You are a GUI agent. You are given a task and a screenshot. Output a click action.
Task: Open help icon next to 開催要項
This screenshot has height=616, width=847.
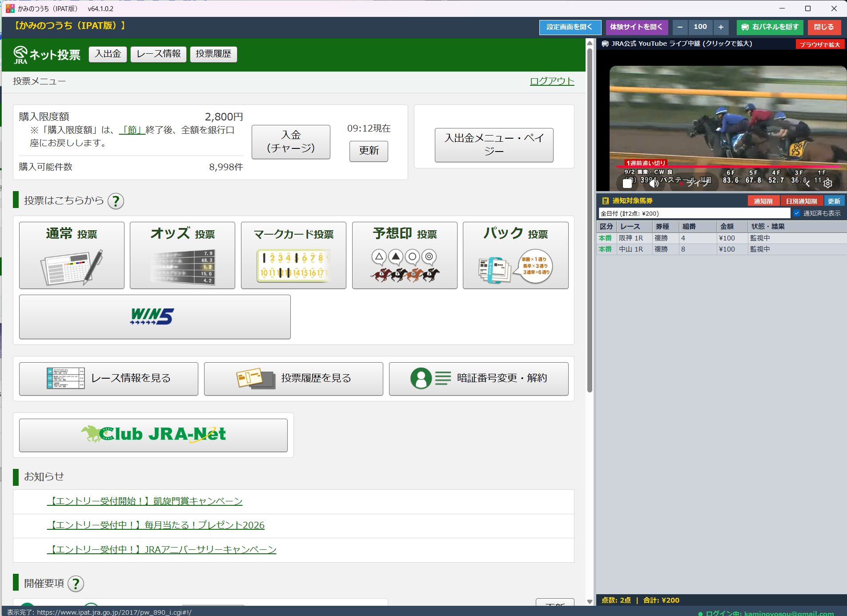[76, 584]
